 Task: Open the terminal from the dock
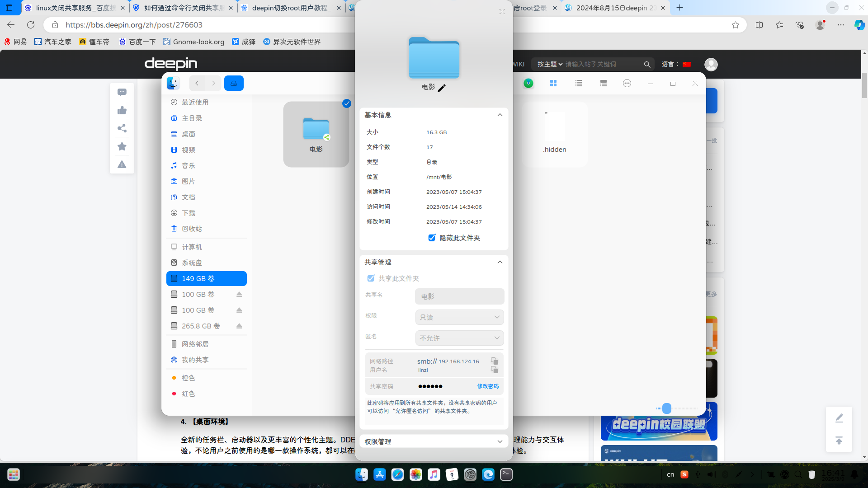(506, 474)
